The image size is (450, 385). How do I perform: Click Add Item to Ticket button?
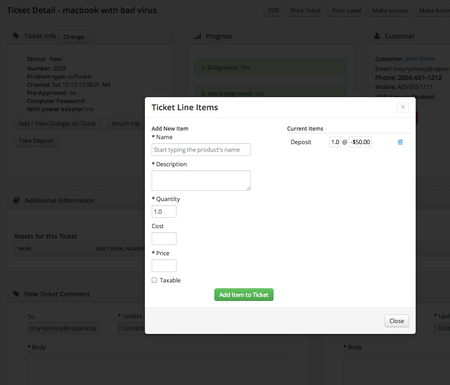(244, 295)
